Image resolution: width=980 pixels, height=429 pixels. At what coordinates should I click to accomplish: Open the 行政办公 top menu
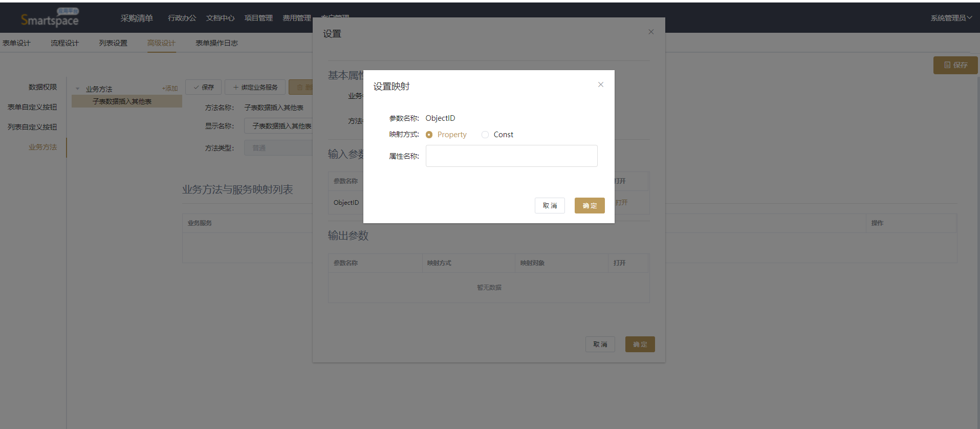(x=182, y=18)
